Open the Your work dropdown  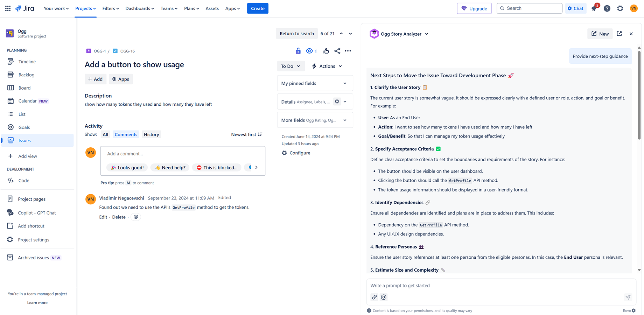(x=56, y=8)
